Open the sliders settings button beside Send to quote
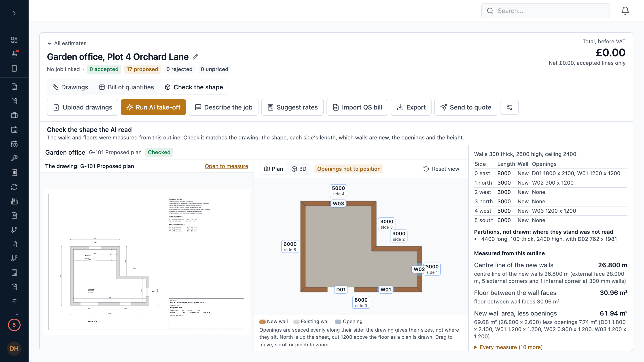This screenshot has width=644, height=362. pos(509,107)
